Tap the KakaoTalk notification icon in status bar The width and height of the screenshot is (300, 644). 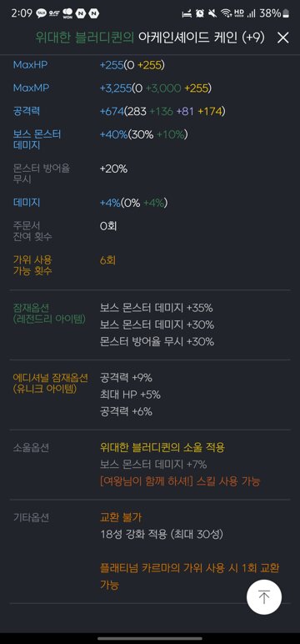[41, 13]
